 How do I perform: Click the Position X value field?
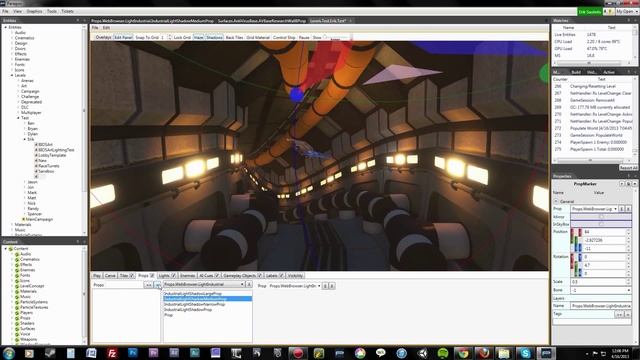(604, 232)
